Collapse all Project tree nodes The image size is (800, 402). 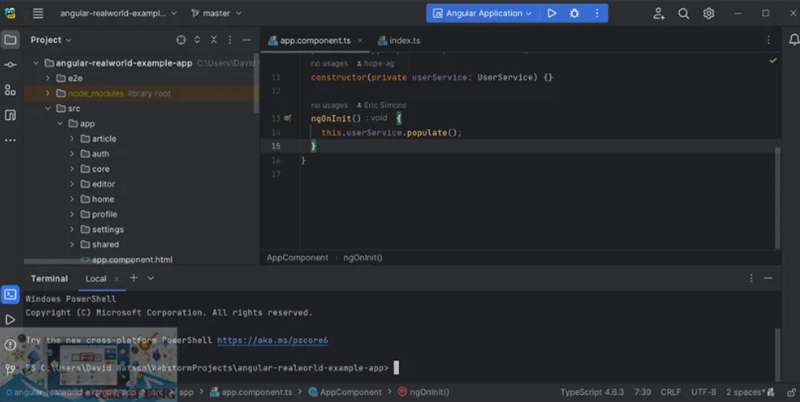point(214,40)
